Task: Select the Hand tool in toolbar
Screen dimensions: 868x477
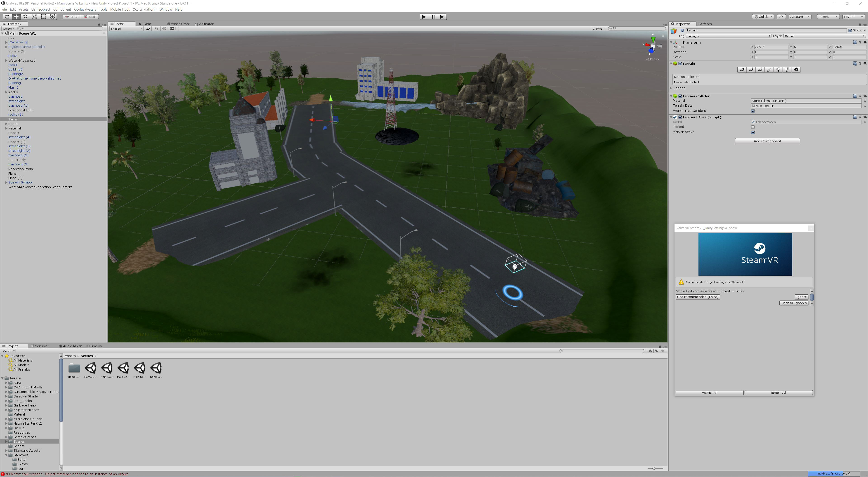Action: click(7, 16)
